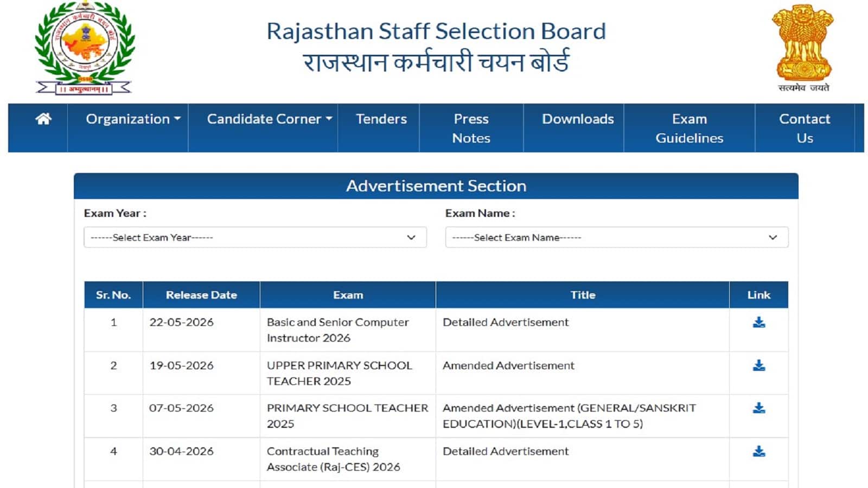Click the Hindi board name heading

(436, 62)
